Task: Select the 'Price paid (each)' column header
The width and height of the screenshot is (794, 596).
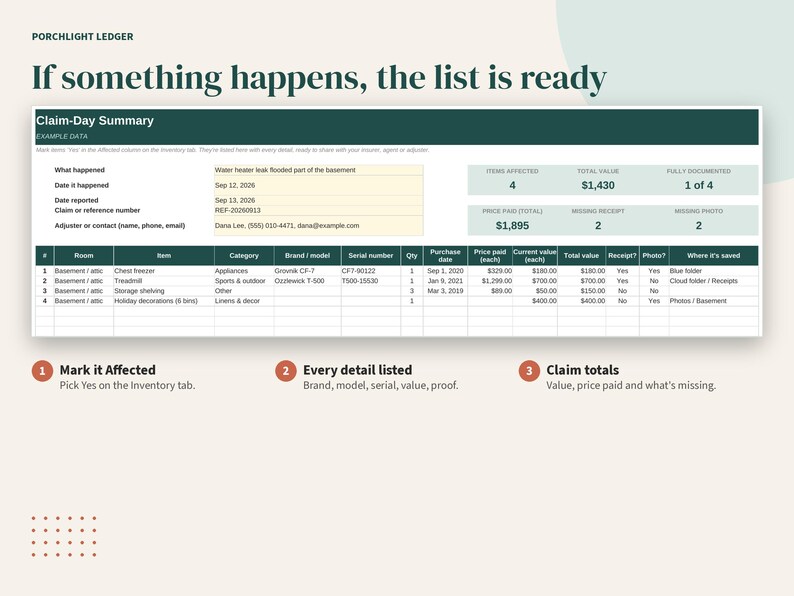Action: point(490,256)
